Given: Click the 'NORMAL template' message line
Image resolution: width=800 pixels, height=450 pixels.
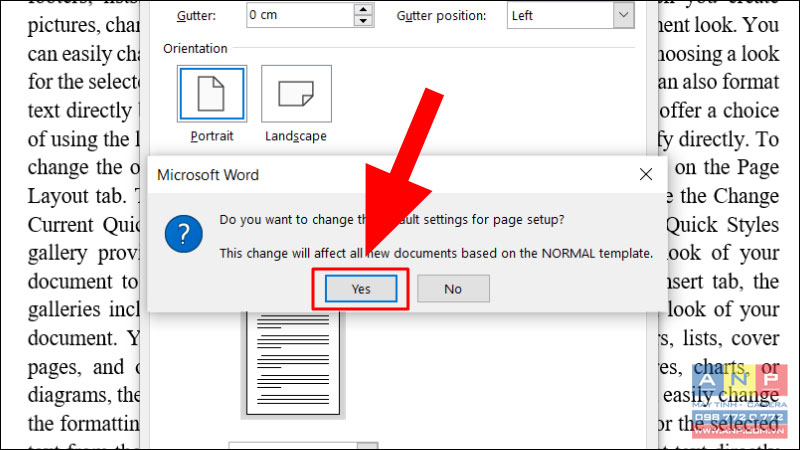Looking at the screenshot, I should pos(436,254).
